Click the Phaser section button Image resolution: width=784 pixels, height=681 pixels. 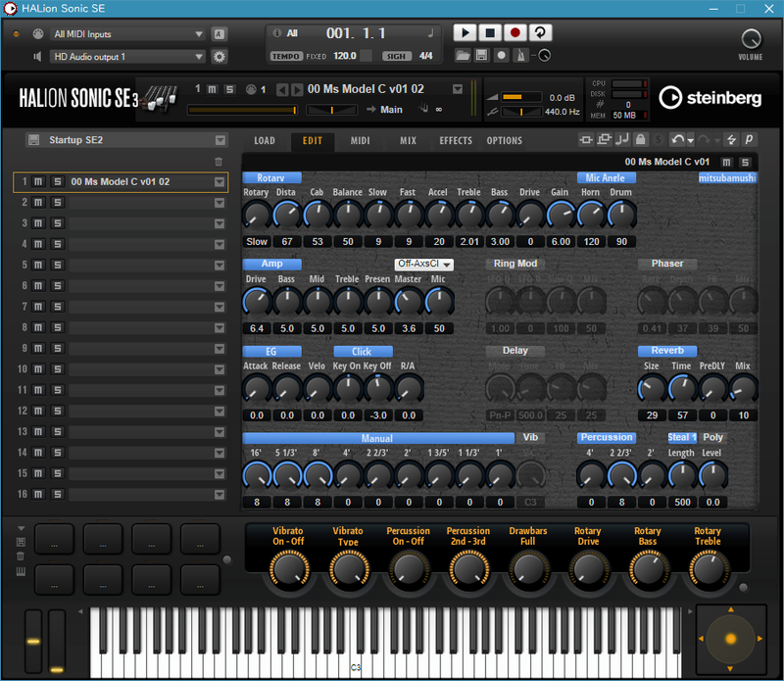[x=667, y=264]
